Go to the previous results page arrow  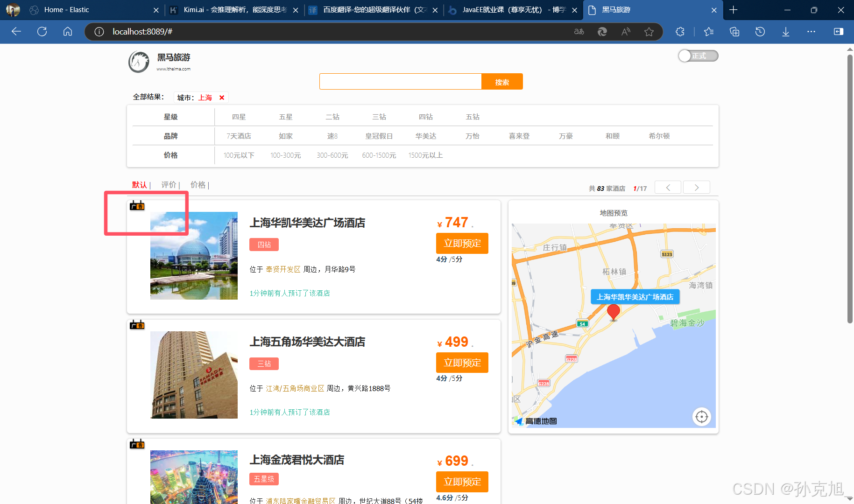668,187
